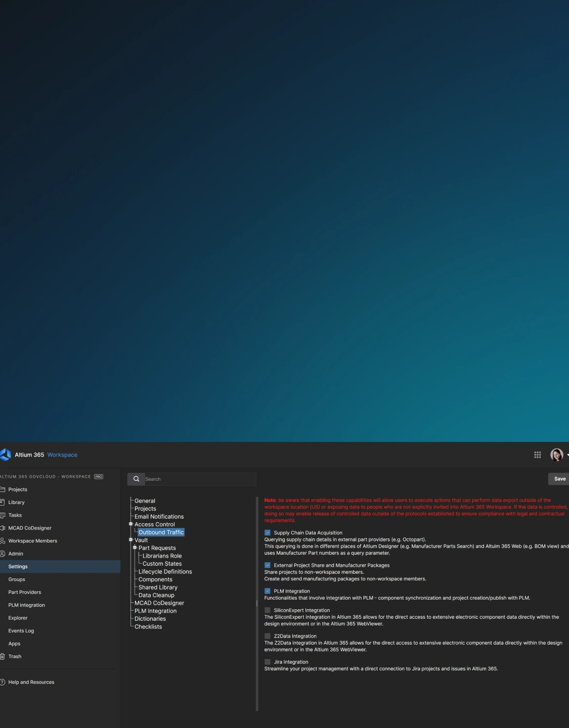
Task: Collapse the Vault tree node
Action: click(131, 540)
